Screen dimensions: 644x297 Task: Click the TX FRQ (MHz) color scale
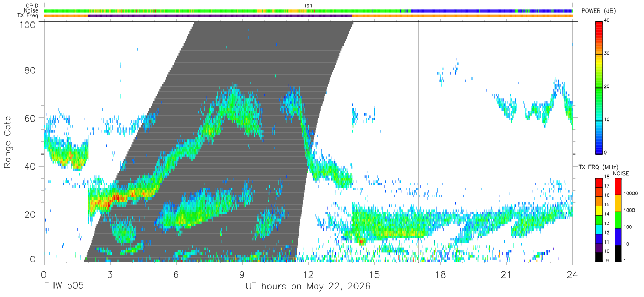pos(599,220)
